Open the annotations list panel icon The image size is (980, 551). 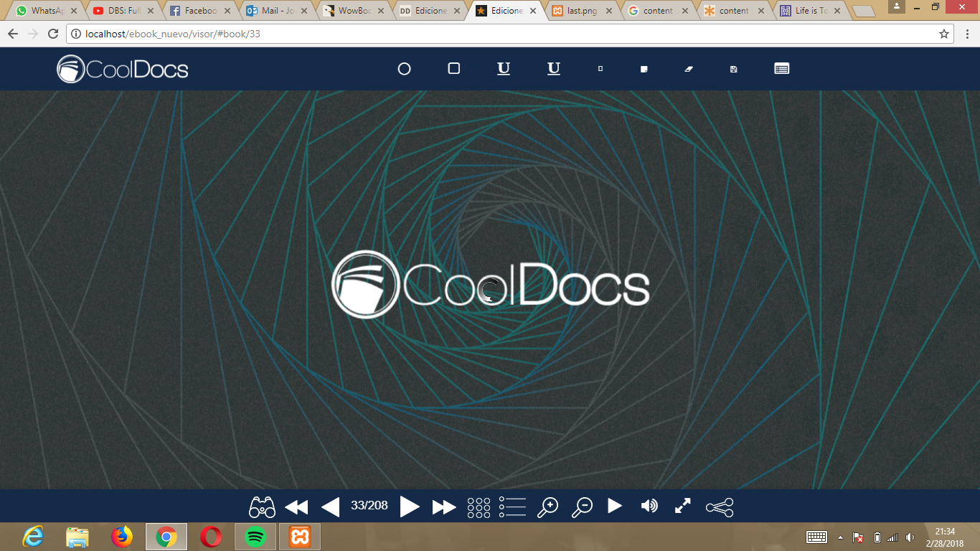click(x=782, y=68)
